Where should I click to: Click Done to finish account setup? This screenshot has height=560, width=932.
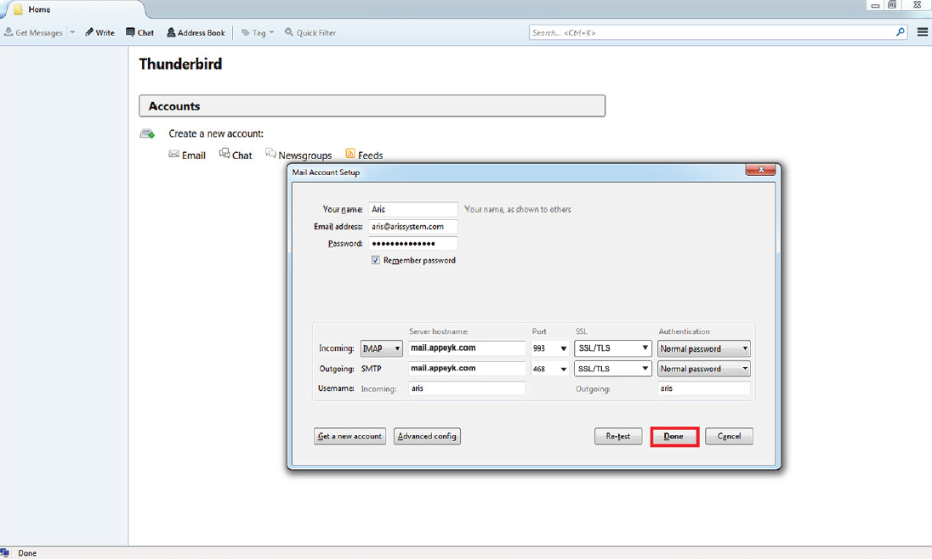(674, 437)
